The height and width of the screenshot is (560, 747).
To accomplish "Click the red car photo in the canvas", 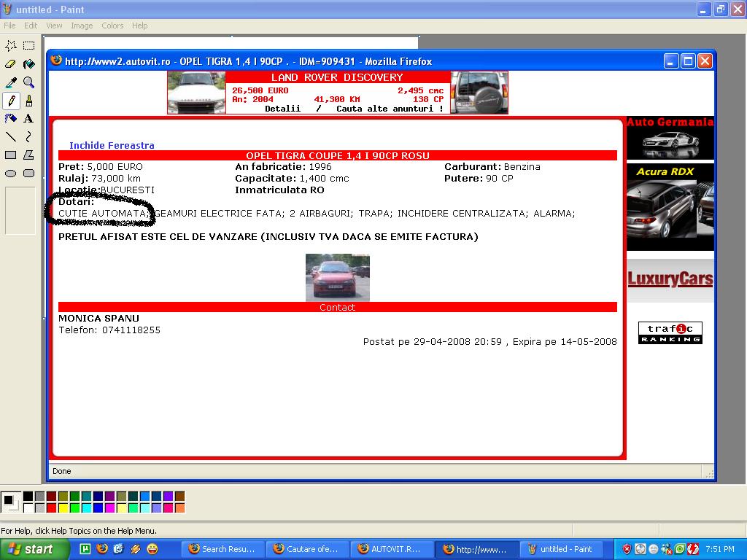I will 337,277.
